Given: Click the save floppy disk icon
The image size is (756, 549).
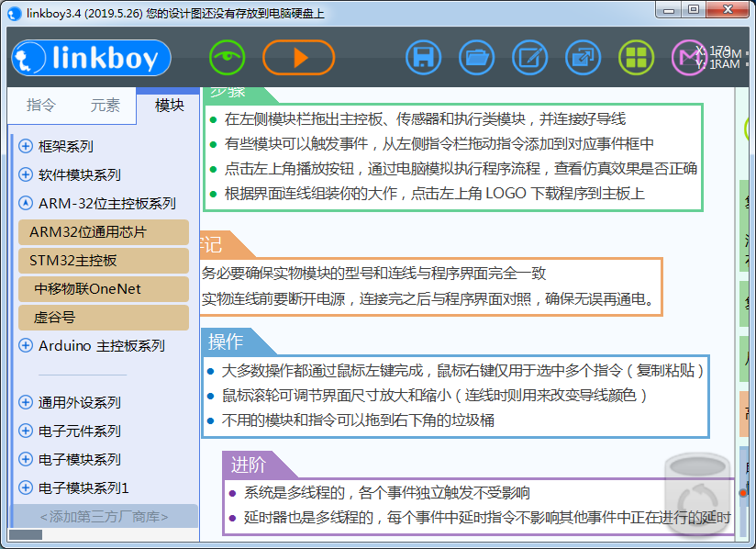Looking at the screenshot, I should (423, 58).
